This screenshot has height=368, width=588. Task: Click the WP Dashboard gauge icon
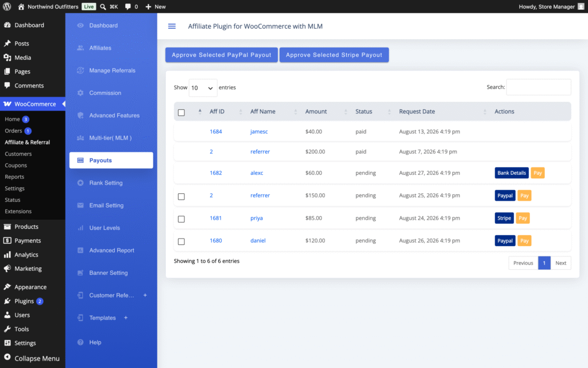(7, 25)
